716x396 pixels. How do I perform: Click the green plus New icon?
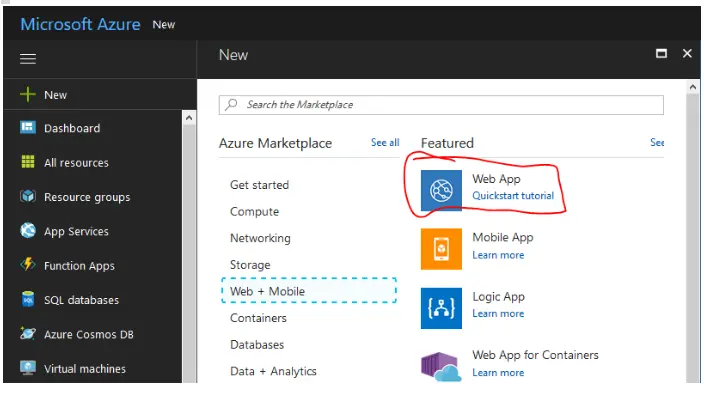point(28,95)
